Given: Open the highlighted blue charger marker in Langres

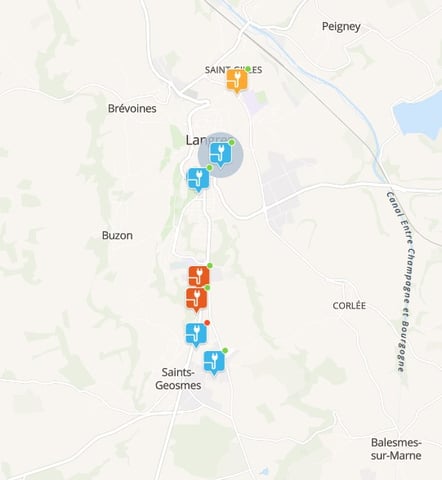Looking at the screenshot, I should coord(220,154).
